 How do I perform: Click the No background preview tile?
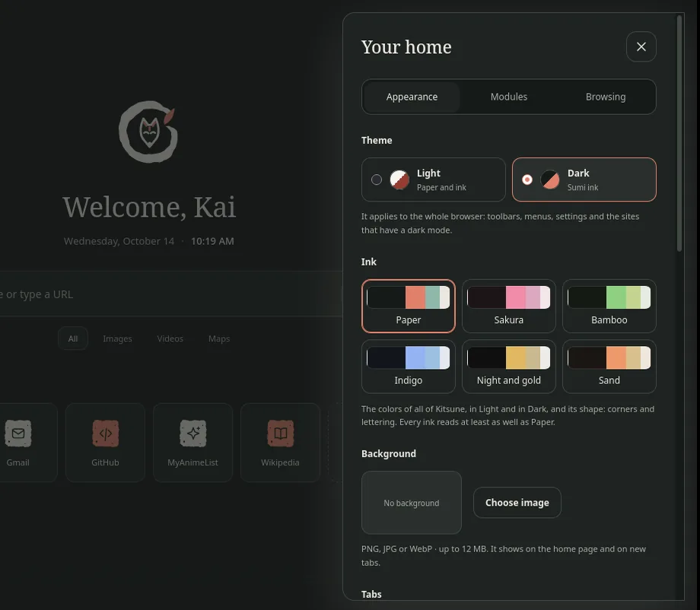coord(411,503)
